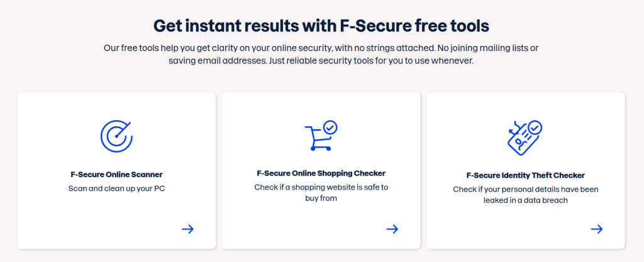Click the checkmark badge above the shopping cart
This screenshot has height=262, width=644.
coord(330,127)
